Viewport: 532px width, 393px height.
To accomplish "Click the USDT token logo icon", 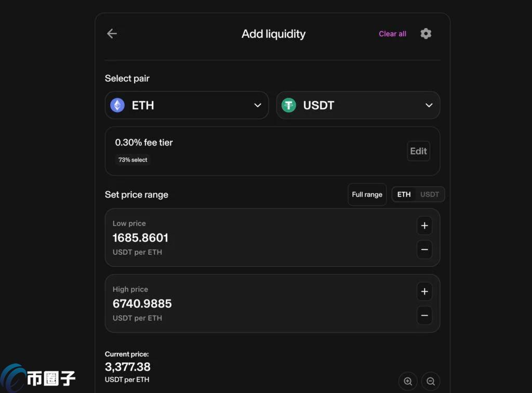I will click(x=289, y=105).
